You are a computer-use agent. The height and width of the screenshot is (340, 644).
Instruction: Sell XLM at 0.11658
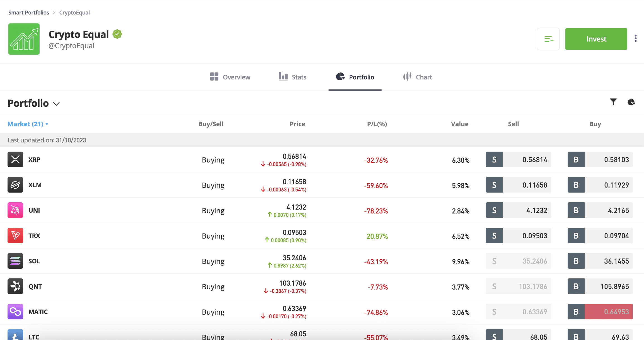[519, 185]
